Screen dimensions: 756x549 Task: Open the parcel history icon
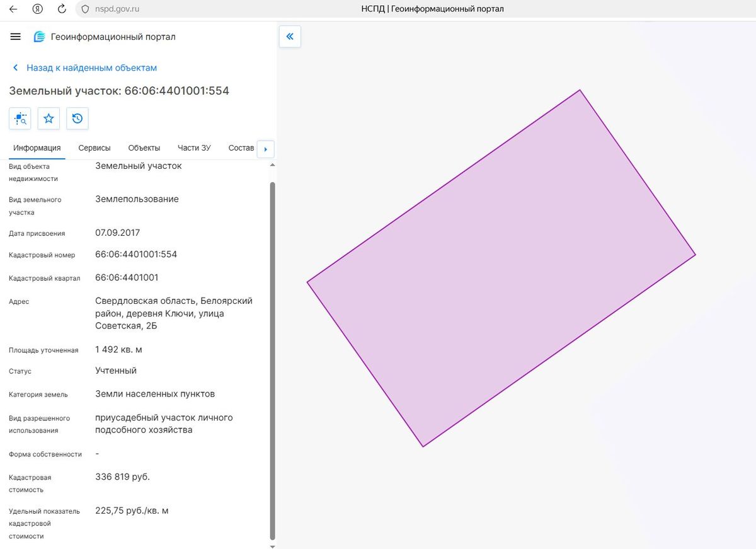(x=77, y=118)
